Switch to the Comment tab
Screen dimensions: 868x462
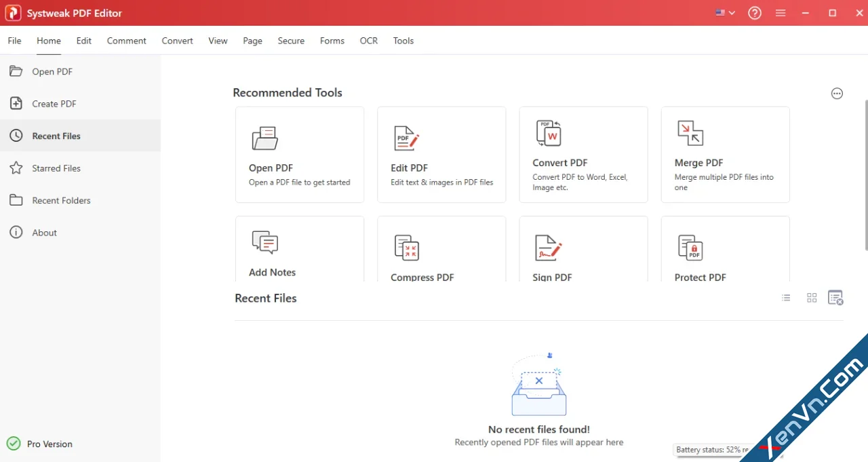click(x=126, y=41)
